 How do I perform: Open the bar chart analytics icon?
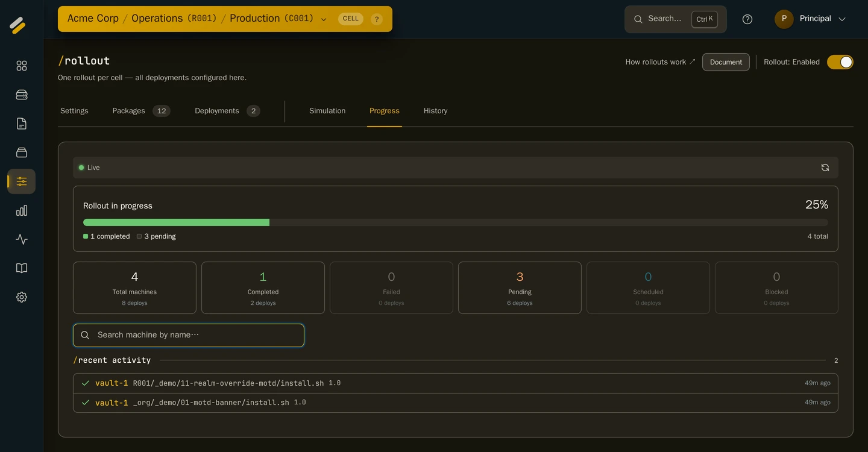tap(22, 210)
